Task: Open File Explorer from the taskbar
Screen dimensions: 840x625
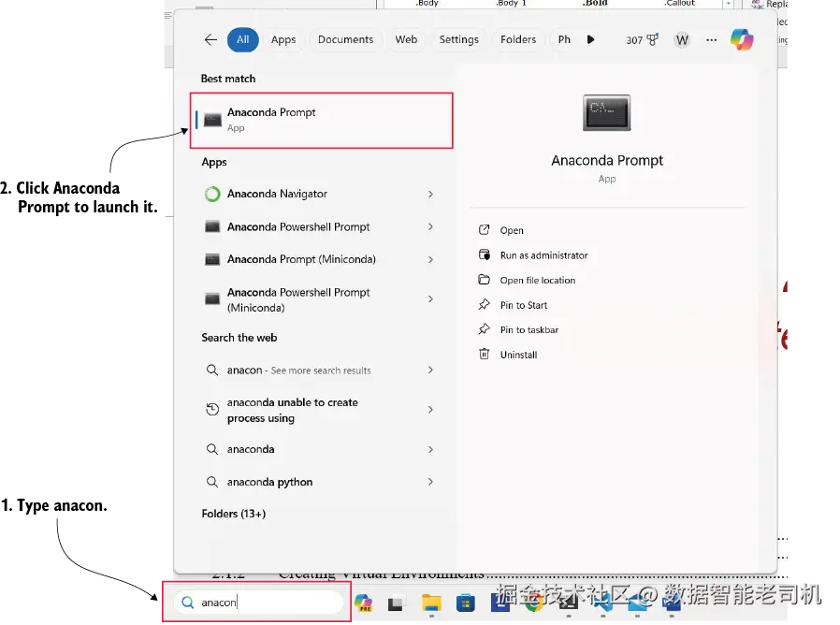Action: coord(431,603)
